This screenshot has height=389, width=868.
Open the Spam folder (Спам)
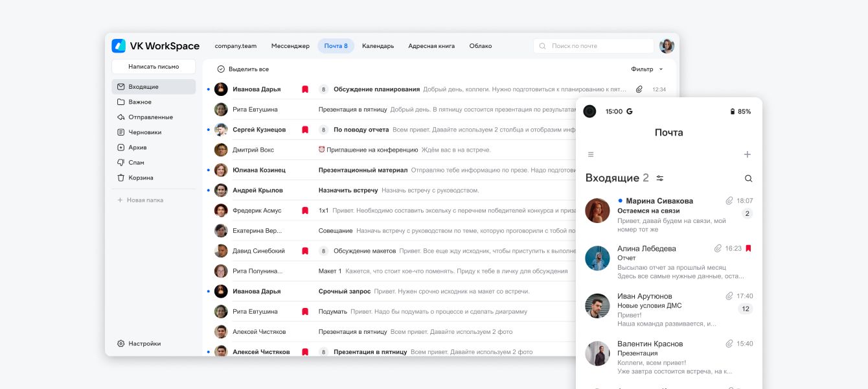click(136, 163)
